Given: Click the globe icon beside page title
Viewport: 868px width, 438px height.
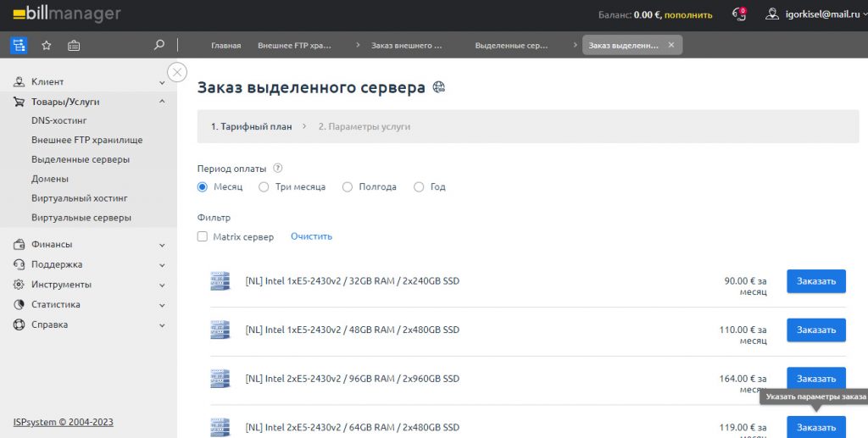Looking at the screenshot, I should click(439, 87).
